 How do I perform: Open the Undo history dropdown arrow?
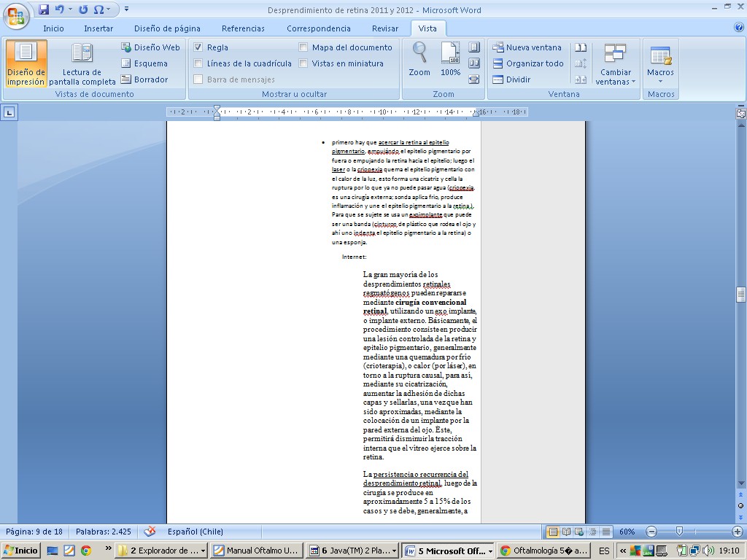71,9
